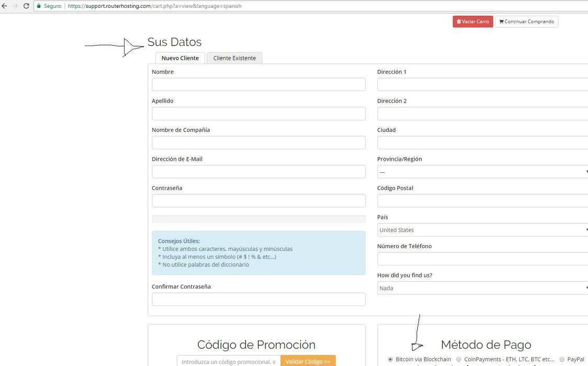Switch to the Nuevo Cliente tab
The width and height of the screenshot is (588, 366).
(180, 58)
